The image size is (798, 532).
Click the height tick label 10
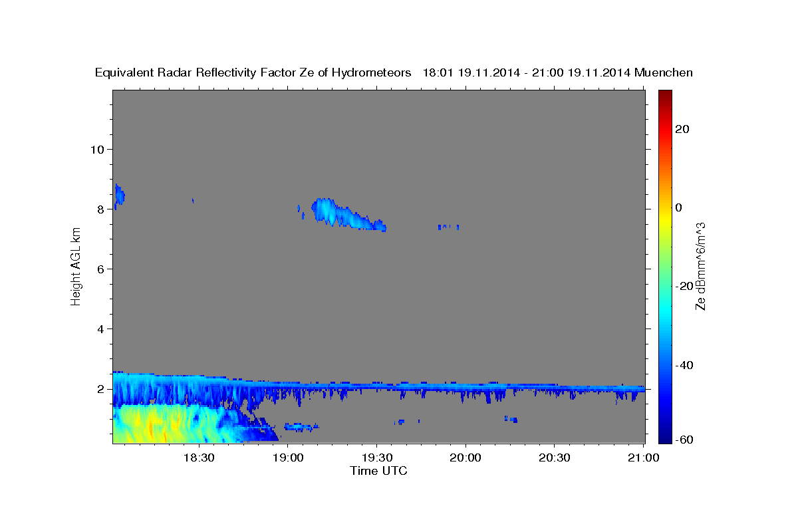coord(97,149)
